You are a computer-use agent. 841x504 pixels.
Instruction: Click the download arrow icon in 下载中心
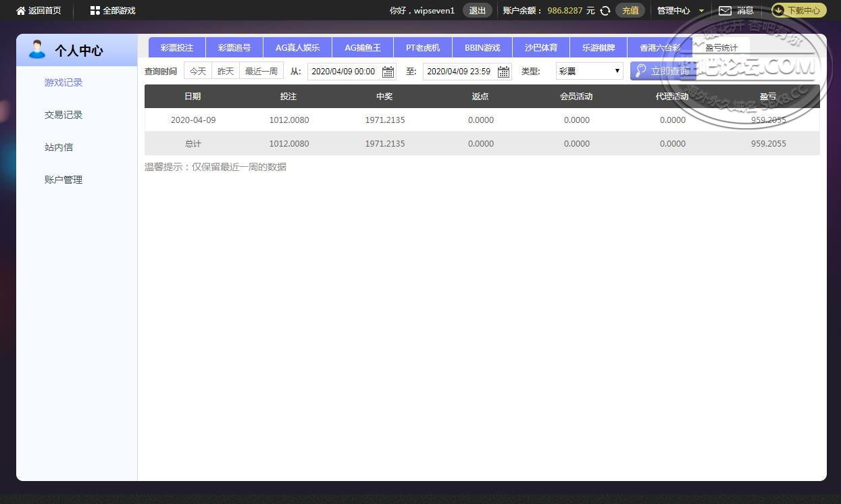point(778,11)
